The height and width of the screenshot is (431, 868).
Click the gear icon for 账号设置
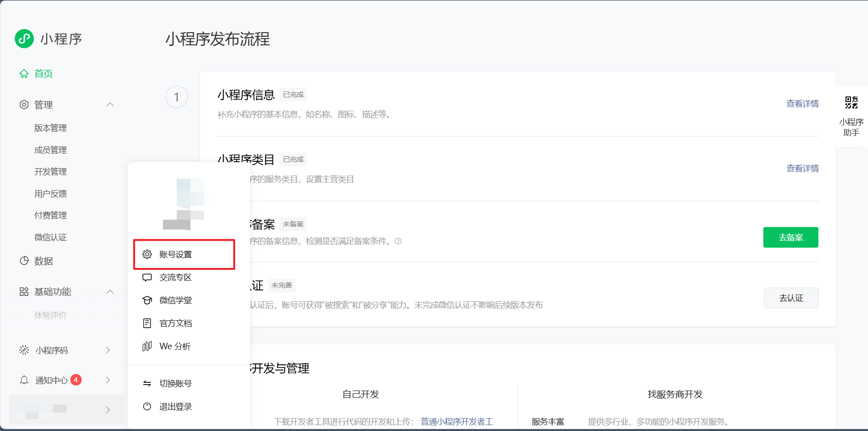(x=147, y=255)
